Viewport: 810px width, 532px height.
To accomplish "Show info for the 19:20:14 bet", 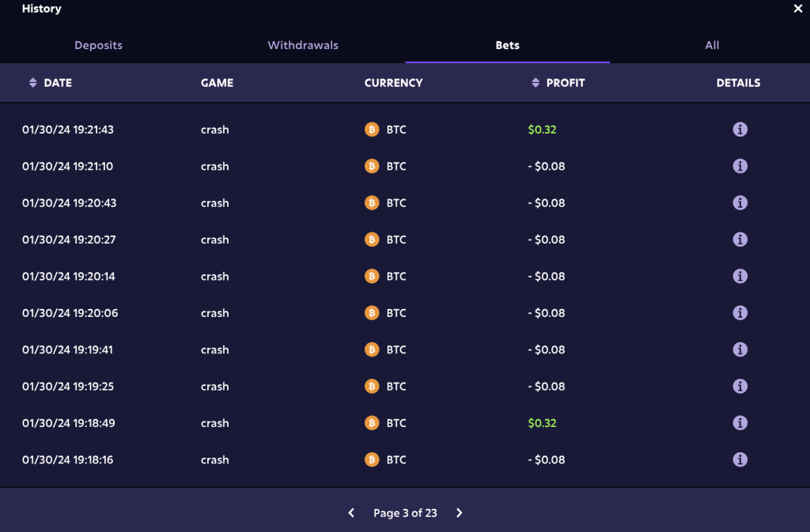I will tap(740, 276).
